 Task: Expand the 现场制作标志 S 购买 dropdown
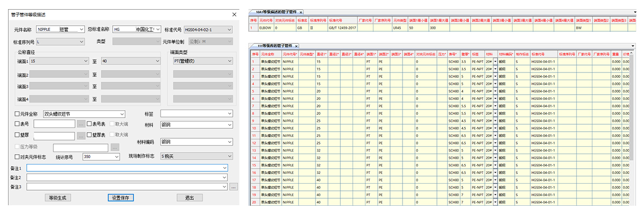coord(196,157)
